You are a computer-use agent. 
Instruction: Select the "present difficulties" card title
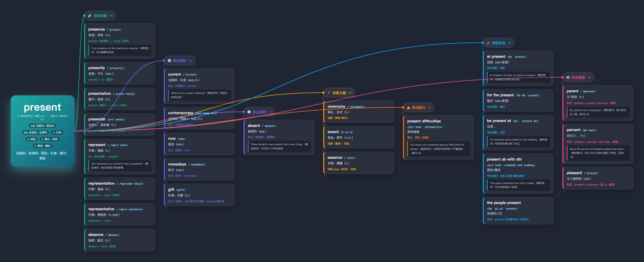tap(424, 121)
